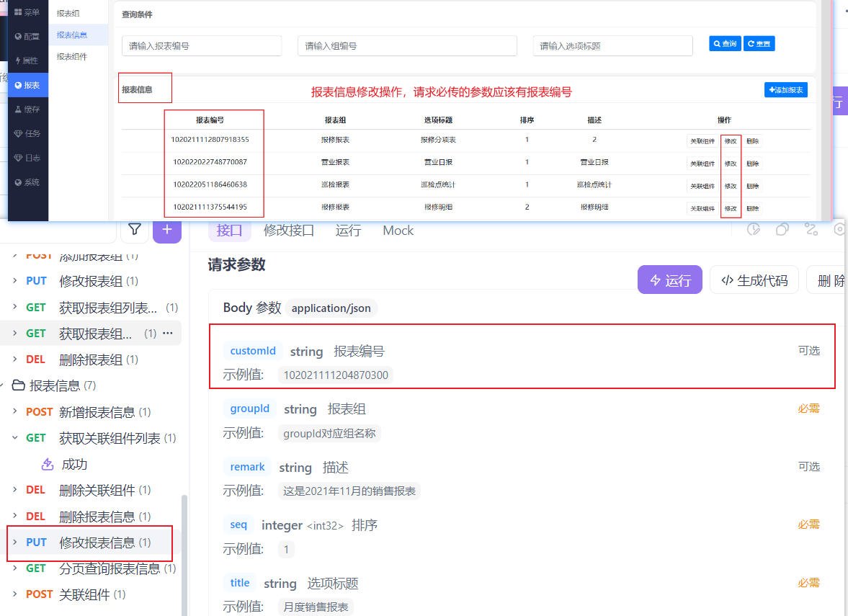Screen dimensions: 848x616
Task: Click 修改 in the 报修明细 row
Action: tap(731, 208)
